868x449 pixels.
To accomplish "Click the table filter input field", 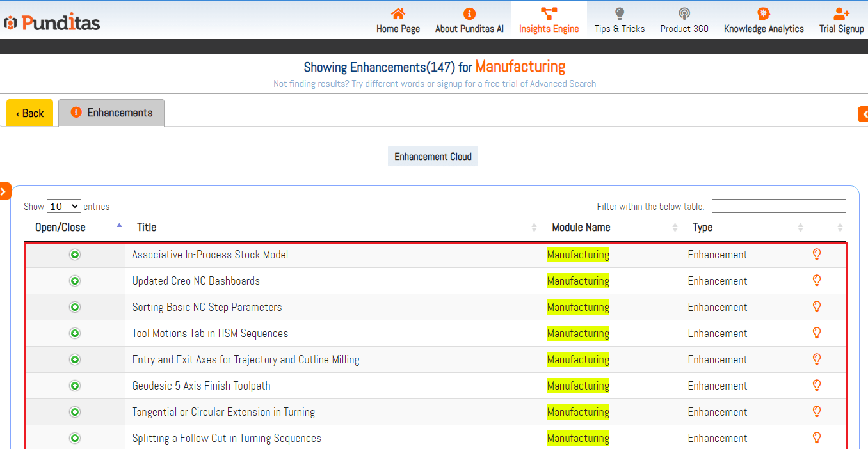I will (x=778, y=206).
